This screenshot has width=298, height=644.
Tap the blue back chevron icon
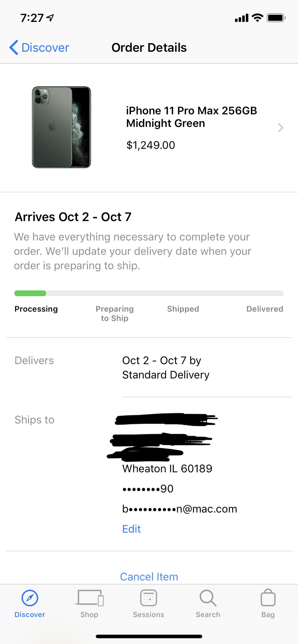click(14, 47)
